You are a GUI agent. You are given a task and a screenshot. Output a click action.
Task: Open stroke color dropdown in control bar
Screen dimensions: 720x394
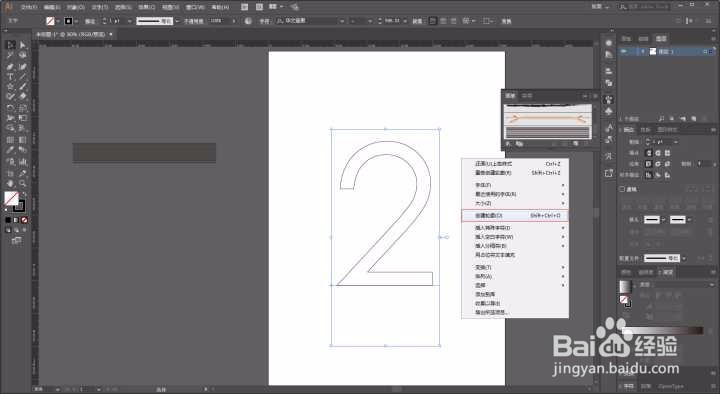[76, 21]
